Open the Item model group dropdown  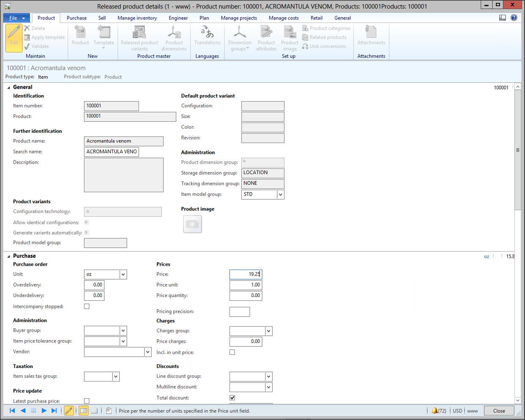(x=280, y=194)
